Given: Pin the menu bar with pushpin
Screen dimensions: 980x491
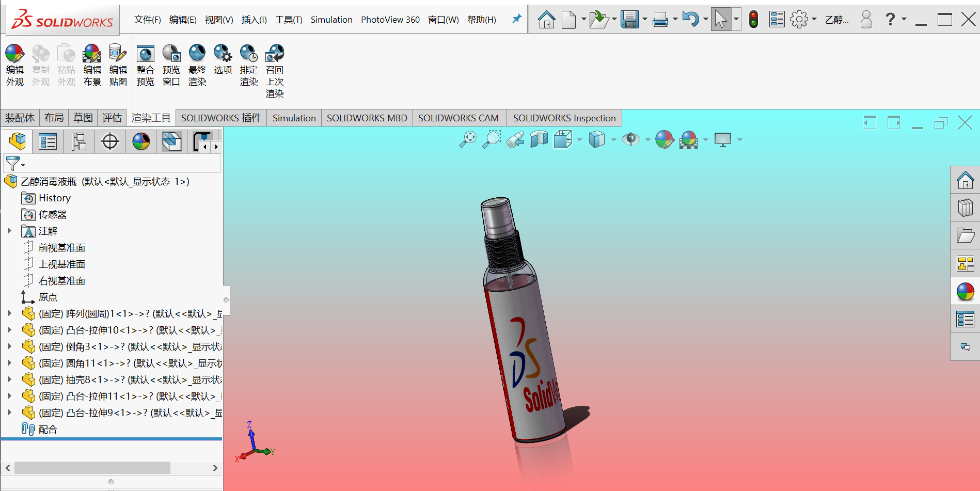Looking at the screenshot, I should 516,19.
